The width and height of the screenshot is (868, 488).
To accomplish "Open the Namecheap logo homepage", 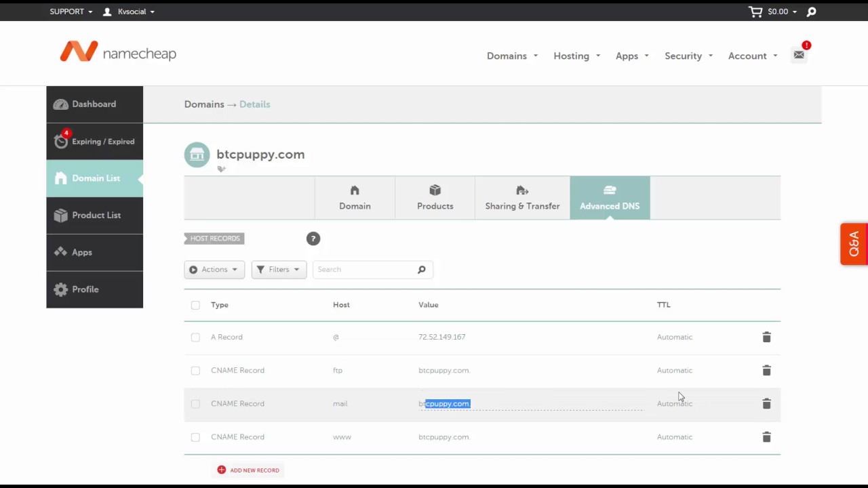I will 118,52.
